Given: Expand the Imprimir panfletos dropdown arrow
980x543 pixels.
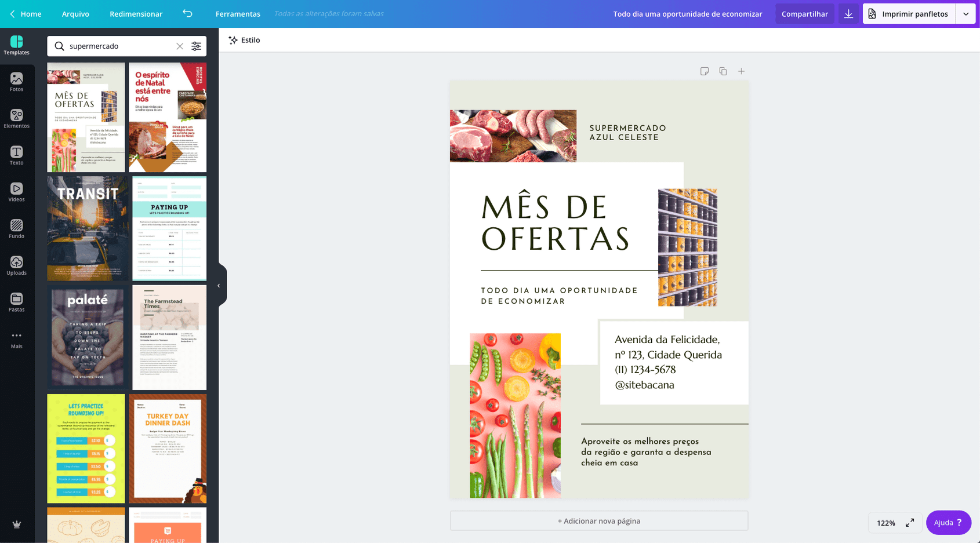Looking at the screenshot, I should [x=966, y=14].
